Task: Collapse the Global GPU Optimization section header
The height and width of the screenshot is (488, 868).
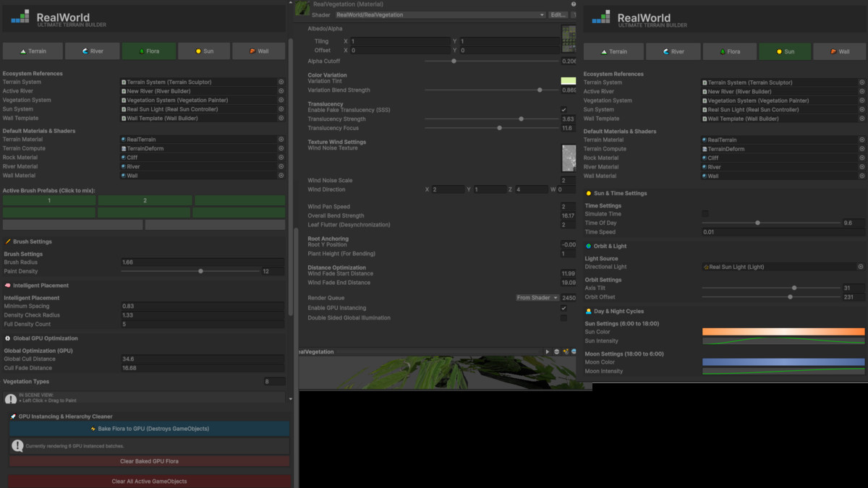Action: 145,338
